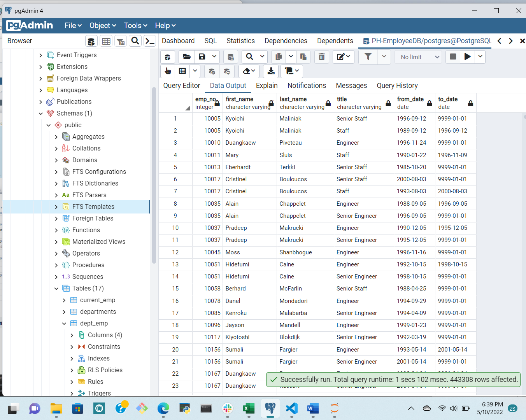Click the Save Data Changes database icon
526x420 pixels.
tap(231, 57)
